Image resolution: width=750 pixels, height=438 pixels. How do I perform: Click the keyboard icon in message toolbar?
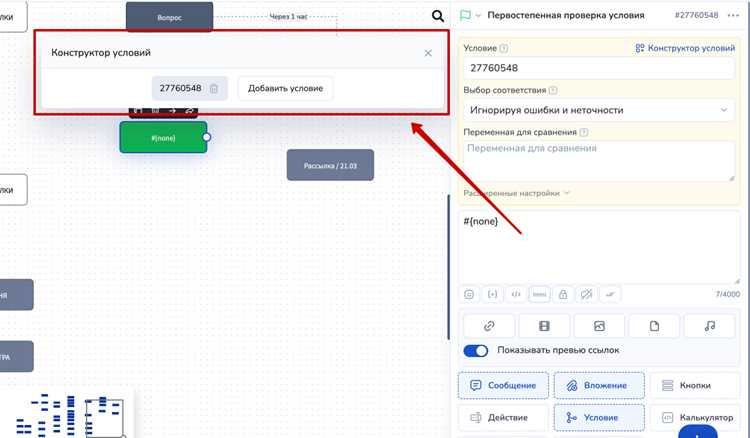[x=539, y=294]
